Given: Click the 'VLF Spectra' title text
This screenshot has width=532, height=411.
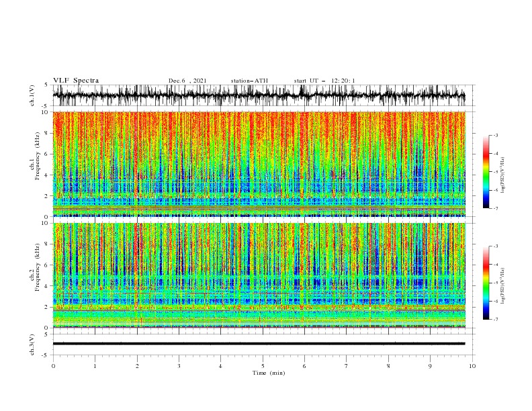Looking at the screenshot, I should [x=76, y=81].
